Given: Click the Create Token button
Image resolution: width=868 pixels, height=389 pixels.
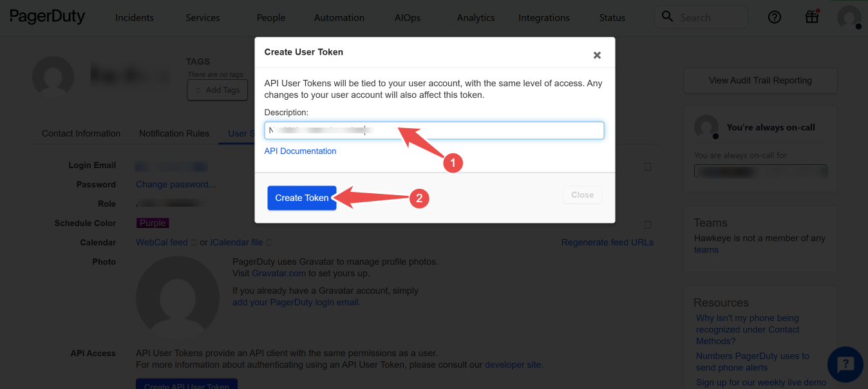Looking at the screenshot, I should click(302, 198).
